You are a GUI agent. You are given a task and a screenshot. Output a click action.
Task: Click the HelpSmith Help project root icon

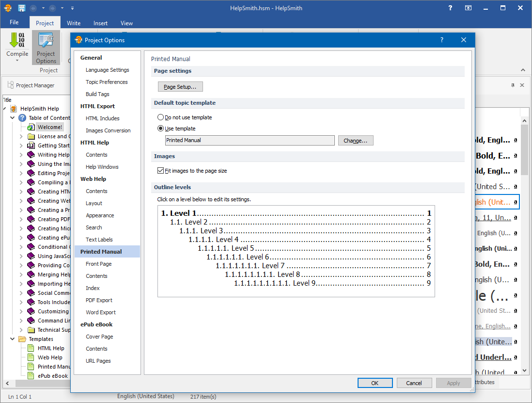(x=14, y=109)
